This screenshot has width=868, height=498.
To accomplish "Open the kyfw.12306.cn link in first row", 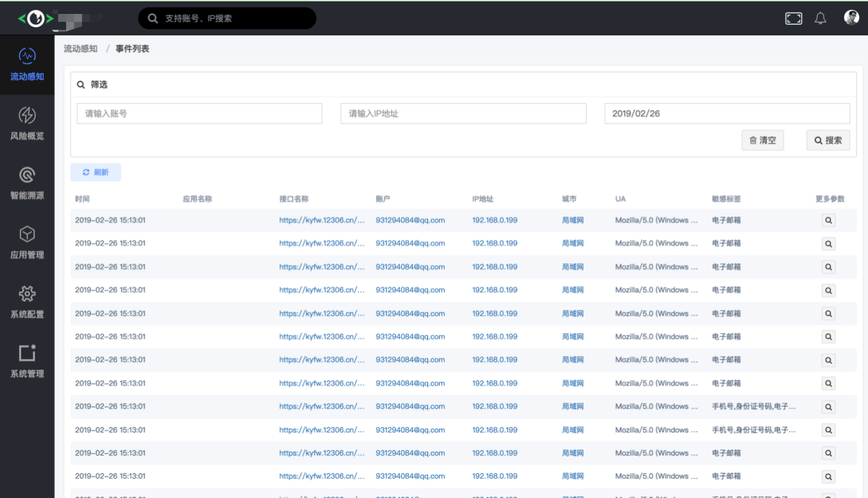I will click(x=322, y=221).
